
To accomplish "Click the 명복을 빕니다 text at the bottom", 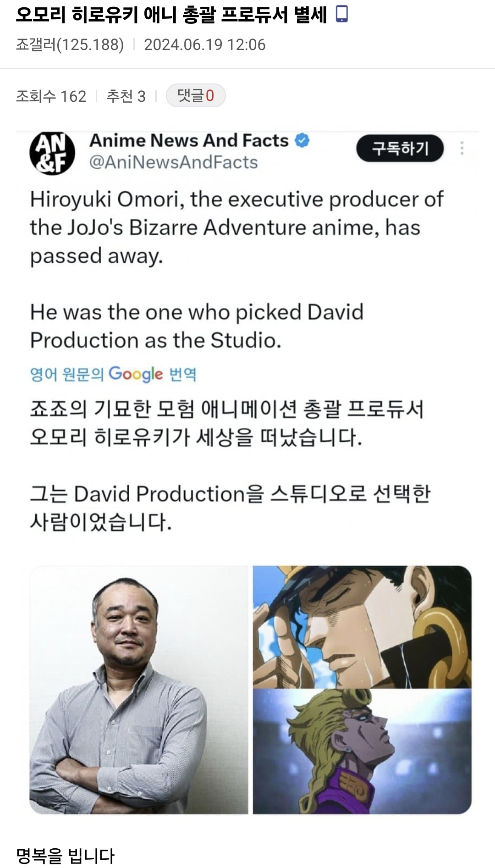I will [65, 856].
